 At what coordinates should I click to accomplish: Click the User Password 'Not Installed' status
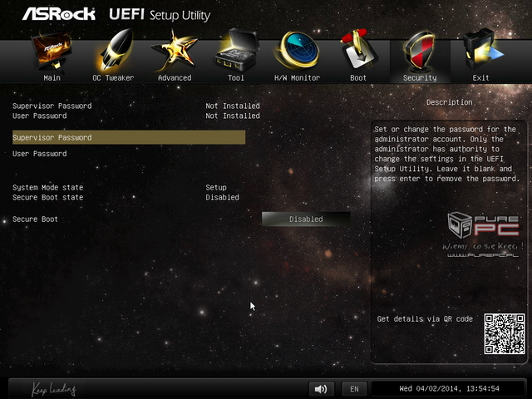tap(233, 116)
